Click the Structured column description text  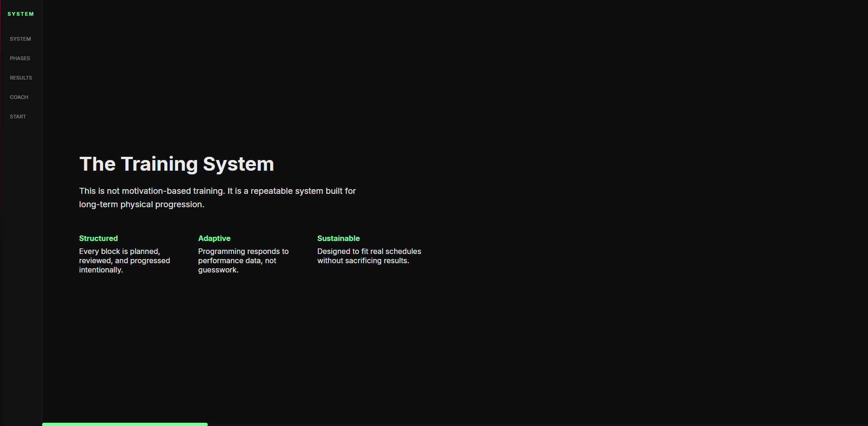coord(124,260)
